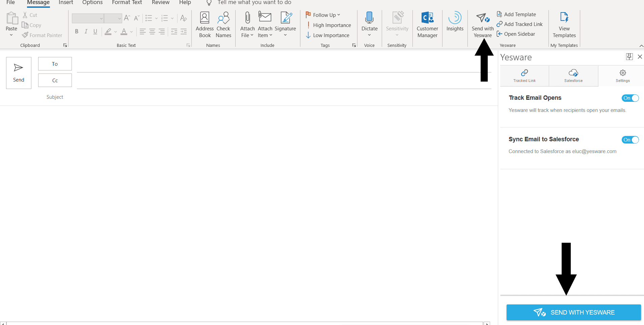Image resolution: width=644 pixels, height=325 pixels.
Task: Open the Salesforce tab in Yesware
Action: [573, 76]
